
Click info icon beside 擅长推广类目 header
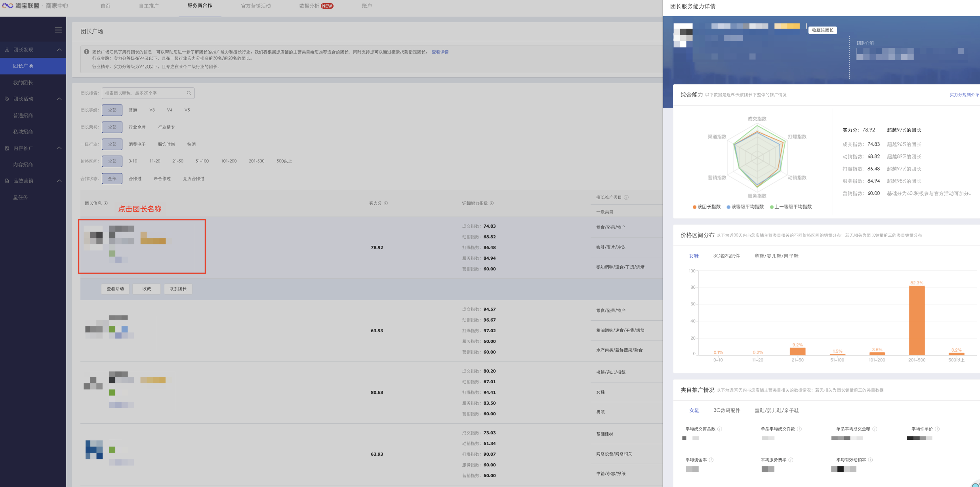point(626,197)
